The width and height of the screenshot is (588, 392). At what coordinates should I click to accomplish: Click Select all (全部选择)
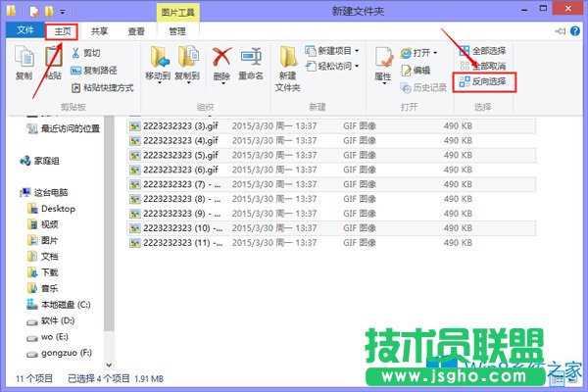482,51
